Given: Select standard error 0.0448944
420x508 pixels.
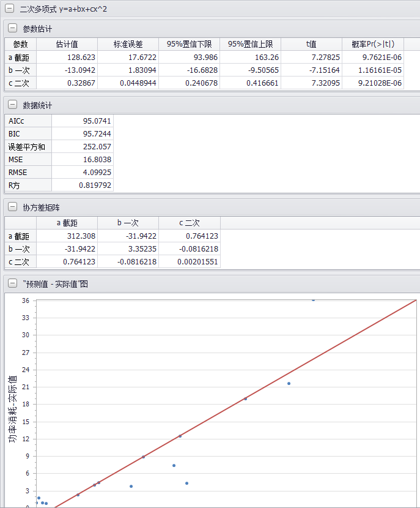Looking at the screenshot, I should pyautogui.click(x=128, y=83).
